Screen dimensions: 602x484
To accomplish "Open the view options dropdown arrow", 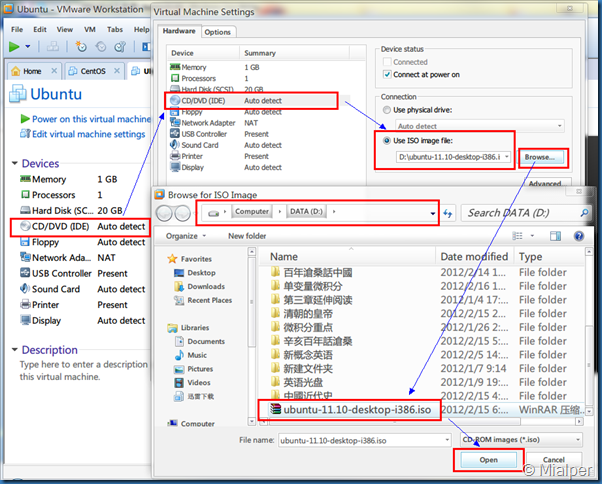I will click(x=533, y=236).
